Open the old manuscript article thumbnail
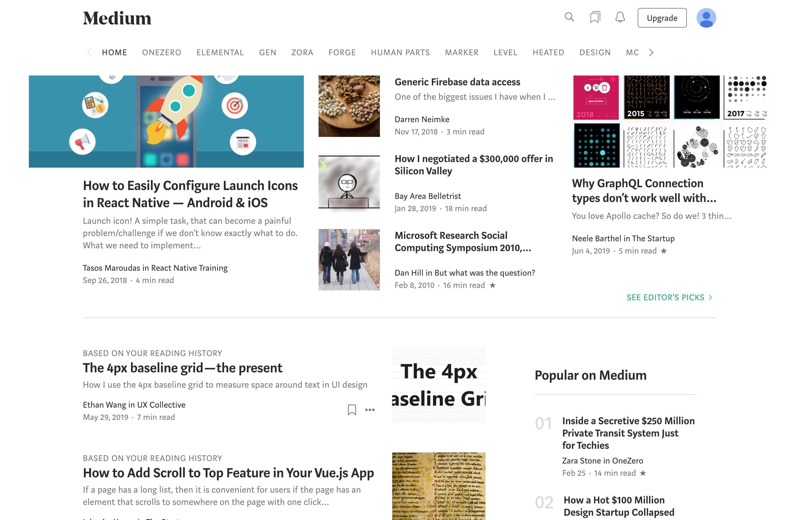This screenshot has height=520, width=812. (x=439, y=486)
